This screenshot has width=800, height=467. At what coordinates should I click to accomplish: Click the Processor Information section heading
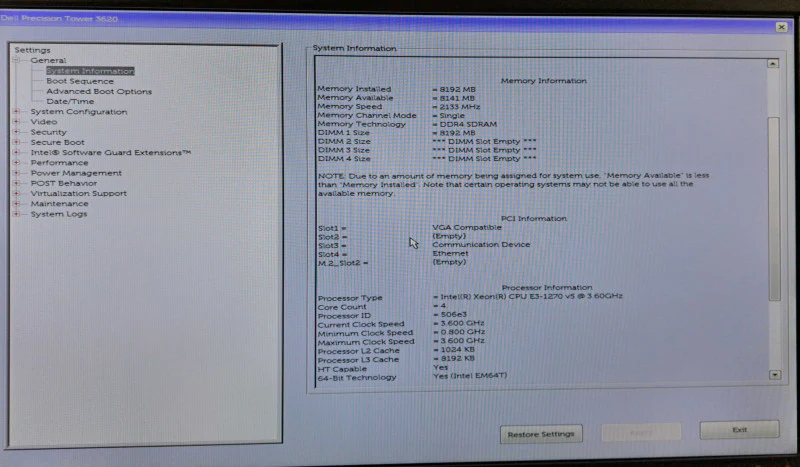tap(547, 287)
